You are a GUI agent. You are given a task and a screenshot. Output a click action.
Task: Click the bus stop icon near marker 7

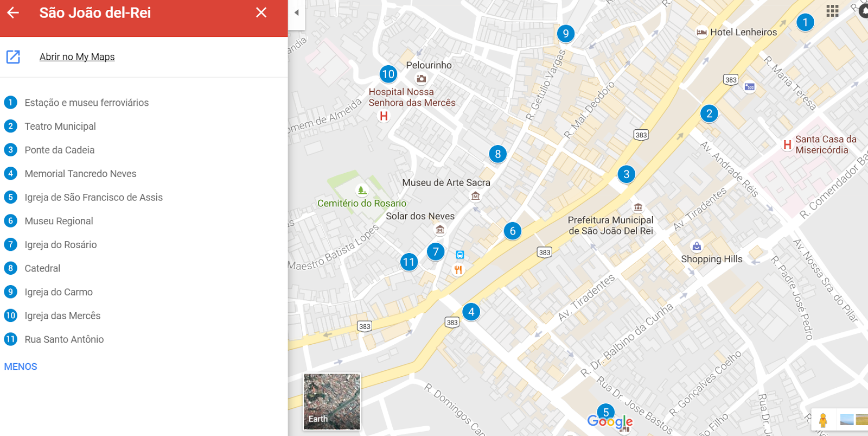click(460, 255)
